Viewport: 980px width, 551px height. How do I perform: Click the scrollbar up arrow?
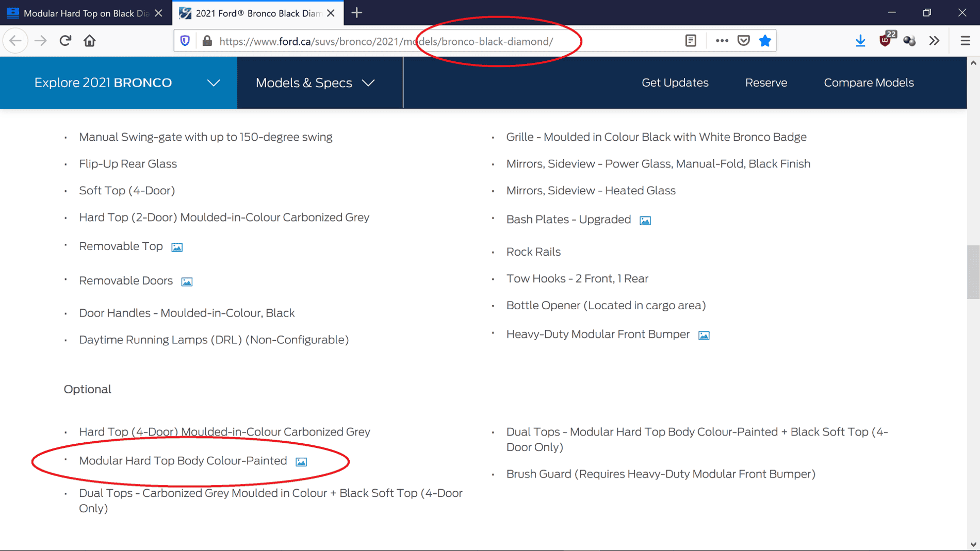tap(973, 63)
